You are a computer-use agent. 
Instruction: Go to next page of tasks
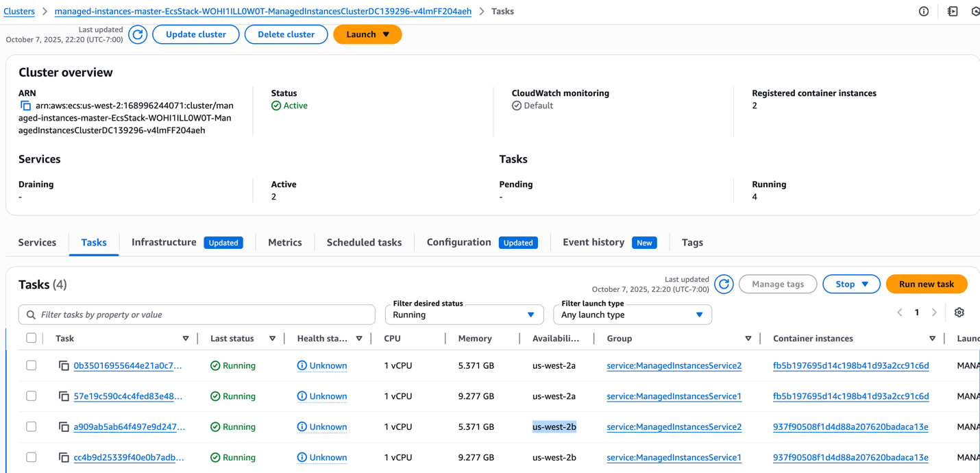(934, 313)
